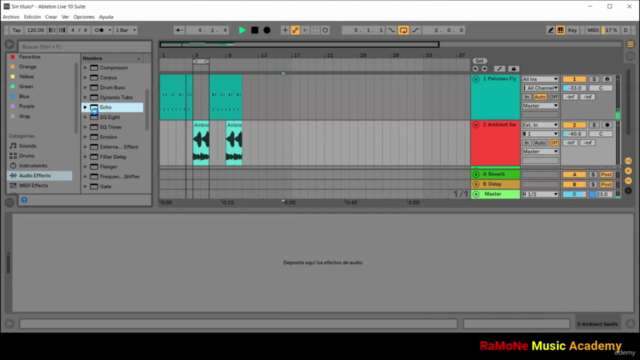Expand the Compressor device folder

click(85, 68)
